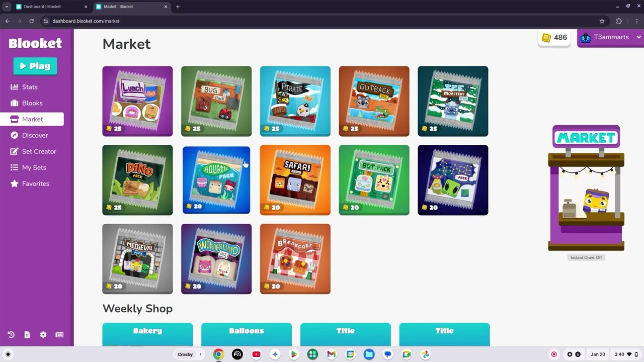The width and height of the screenshot is (644, 362).
Task: Buy the Pirate Pack
Action: point(295,101)
